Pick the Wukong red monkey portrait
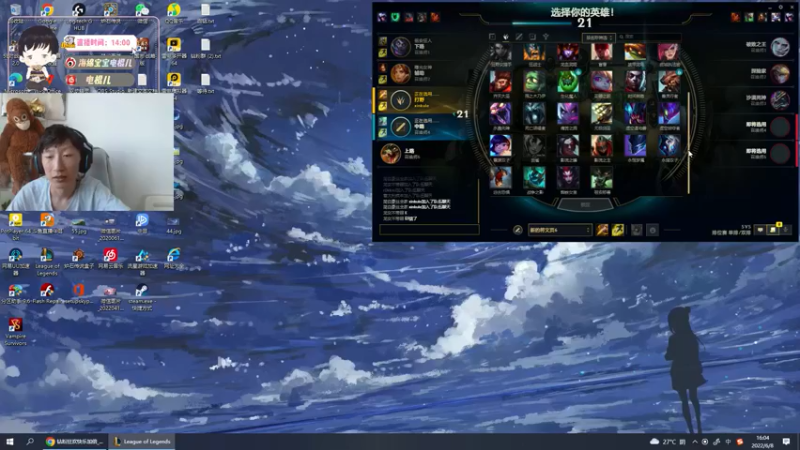Image resolution: width=800 pixels, height=450 pixels. click(500, 83)
